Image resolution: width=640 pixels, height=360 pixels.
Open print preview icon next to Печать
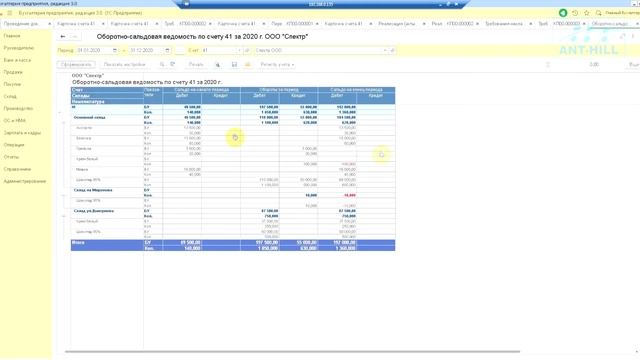tap(218, 64)
